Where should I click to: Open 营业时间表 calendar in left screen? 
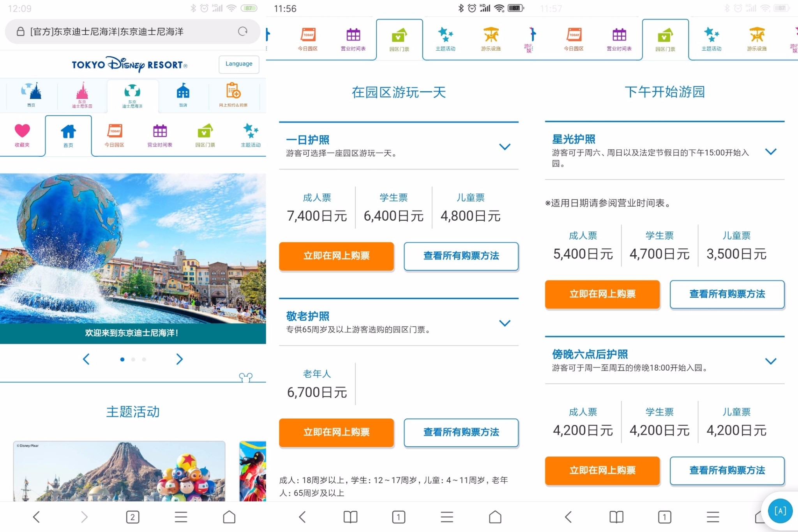[x=160, y=135]
